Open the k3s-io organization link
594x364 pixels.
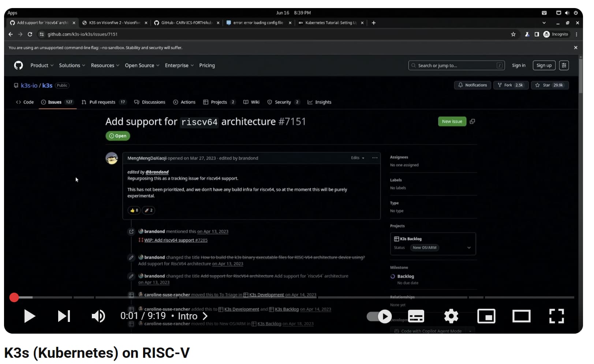29,86
